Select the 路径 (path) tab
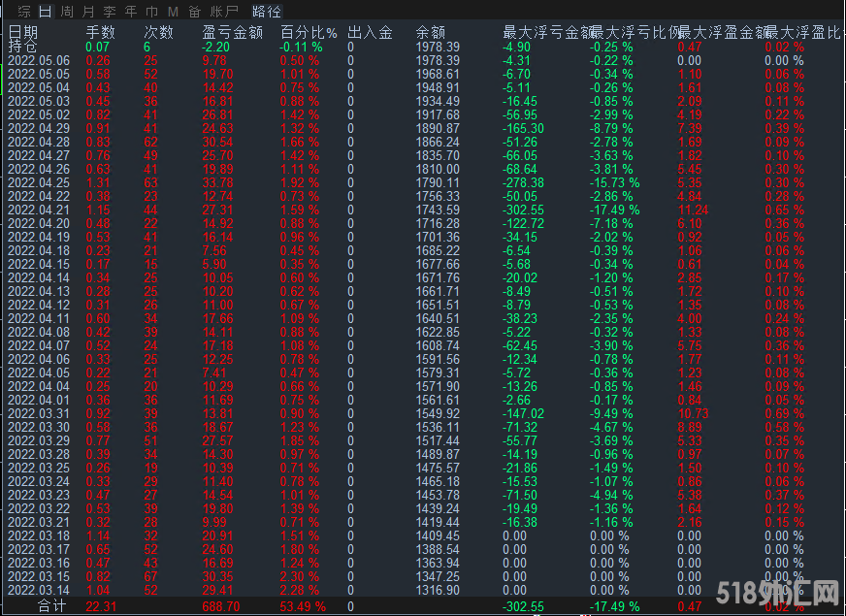This screenshot has height=616, width=846. (266, 12)
